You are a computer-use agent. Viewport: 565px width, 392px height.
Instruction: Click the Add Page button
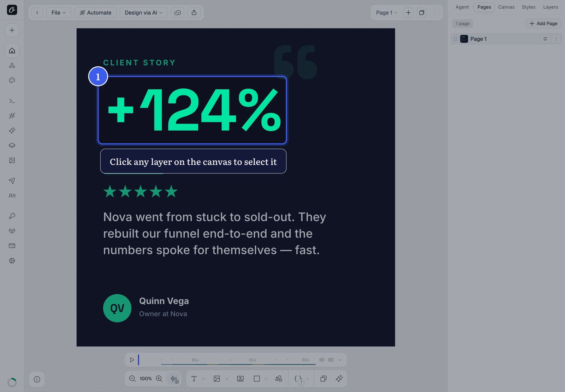tap(543, 24)
